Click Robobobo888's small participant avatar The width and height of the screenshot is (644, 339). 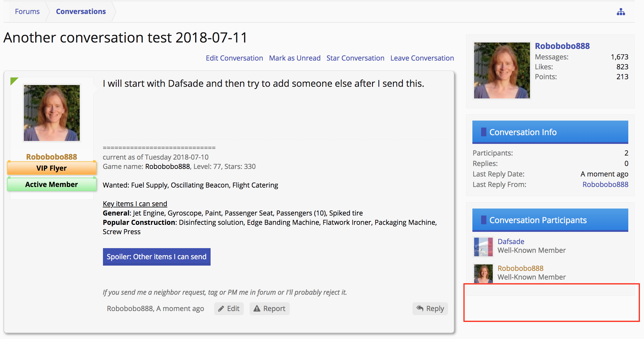[483, 273]
